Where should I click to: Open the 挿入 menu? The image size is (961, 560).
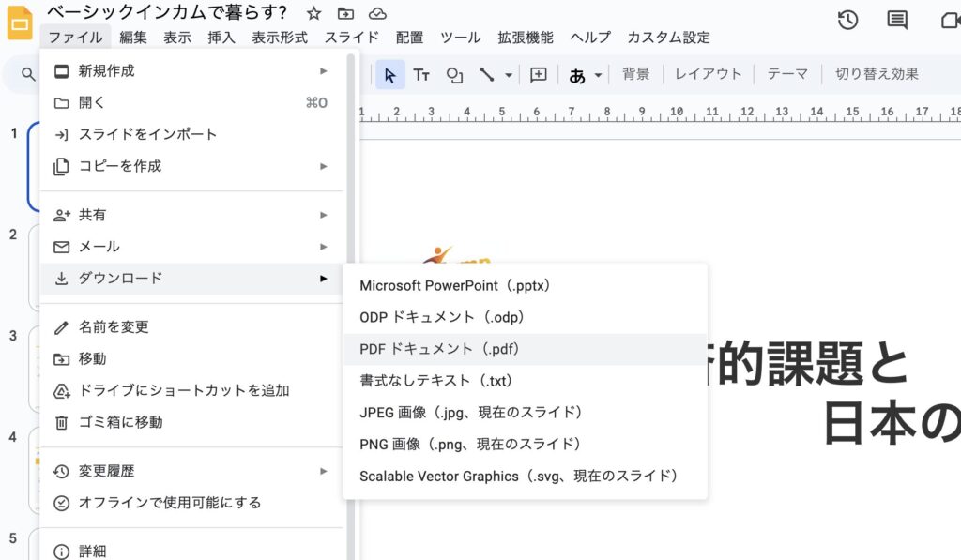221,38
